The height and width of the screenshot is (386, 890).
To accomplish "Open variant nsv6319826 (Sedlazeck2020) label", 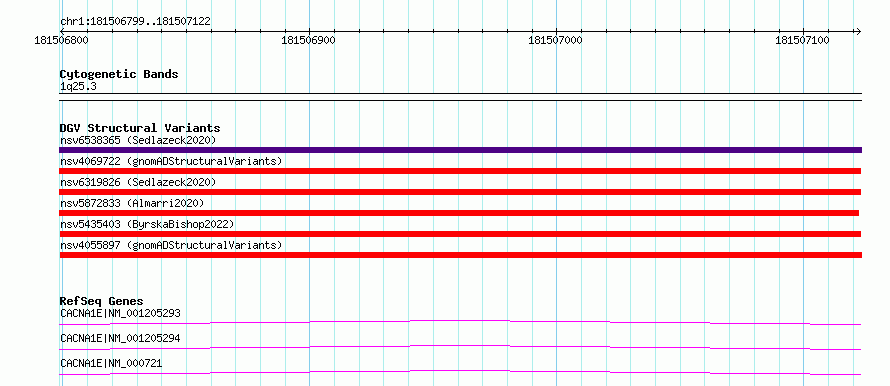I will (x=138, y=182).
